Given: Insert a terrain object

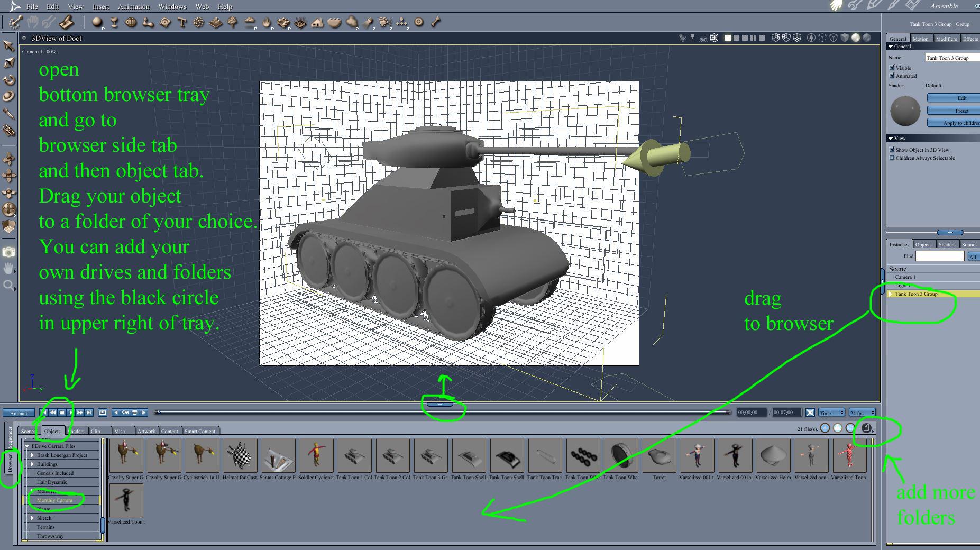Looking at the screenshot, I should click(215, 22).
